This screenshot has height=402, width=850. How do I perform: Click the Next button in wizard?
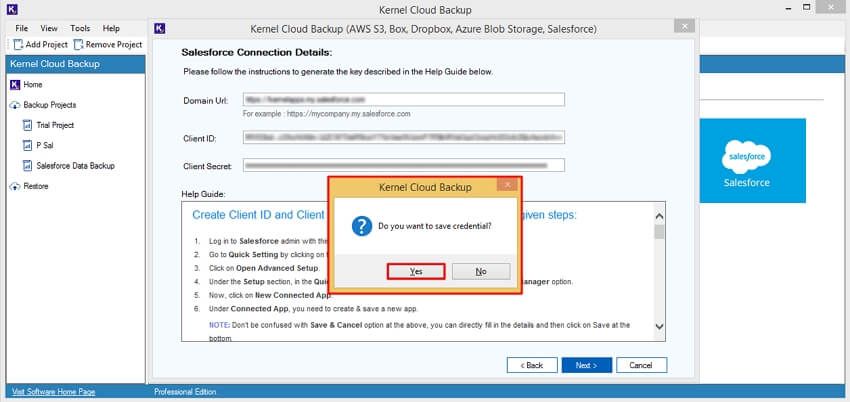tap(587, 365)
